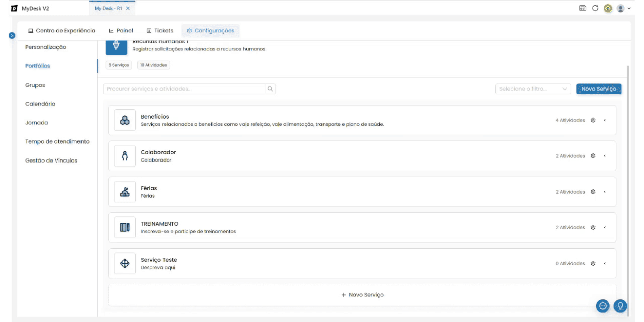This screenshot has width=644, height=322.
Task: Switch to the Tickets tab
Action: [159, 31]
